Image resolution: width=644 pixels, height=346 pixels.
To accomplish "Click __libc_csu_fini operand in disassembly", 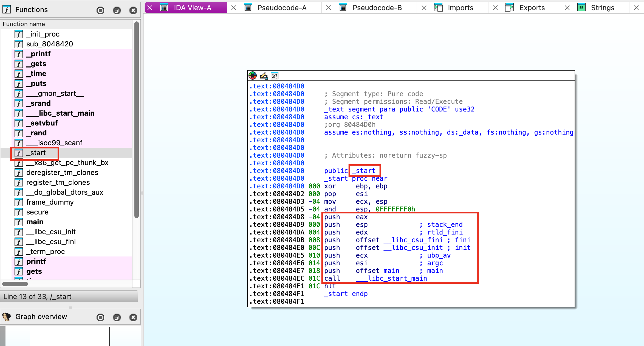I will [x=413, y=240].
